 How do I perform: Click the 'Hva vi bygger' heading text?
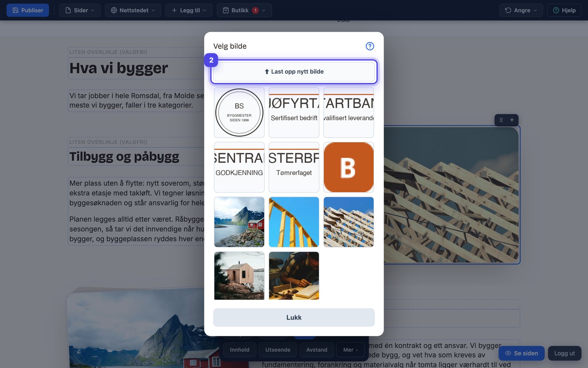coord(119,68)
